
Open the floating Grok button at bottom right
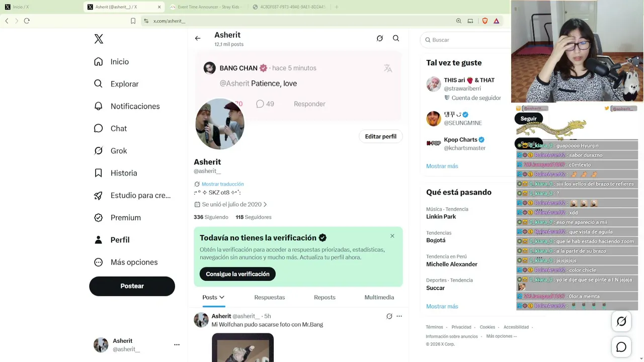(621, 322)
